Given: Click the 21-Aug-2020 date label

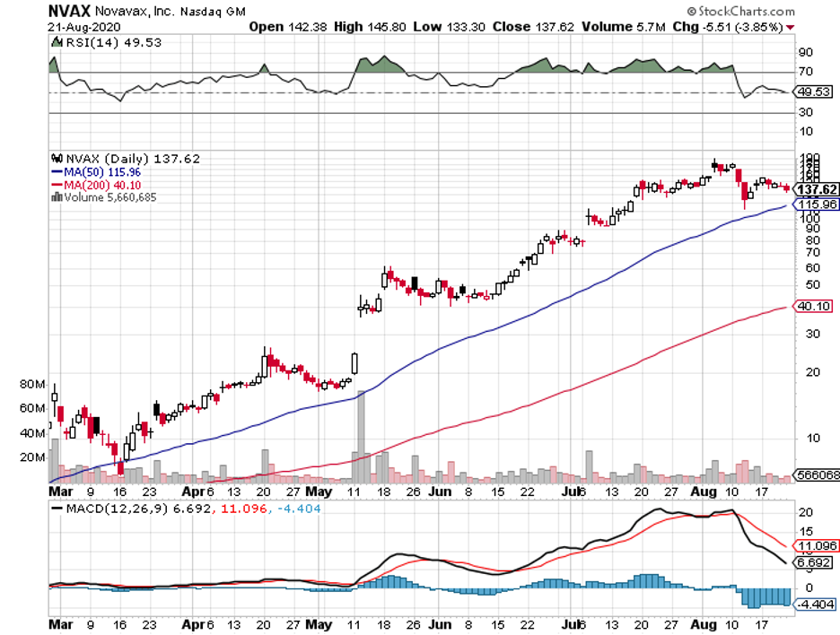Looking at the screenshot, I should [84, 27].
